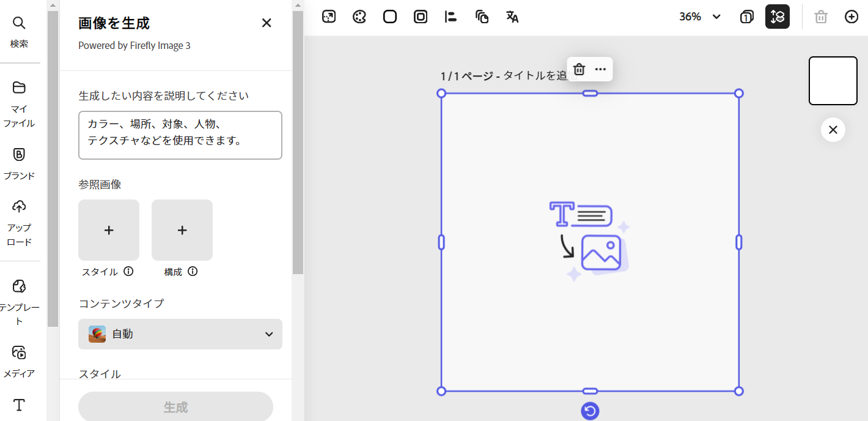Close the 画像を生成 panel
The height and width of the screenshot is (421, 868).
(267, 23)
